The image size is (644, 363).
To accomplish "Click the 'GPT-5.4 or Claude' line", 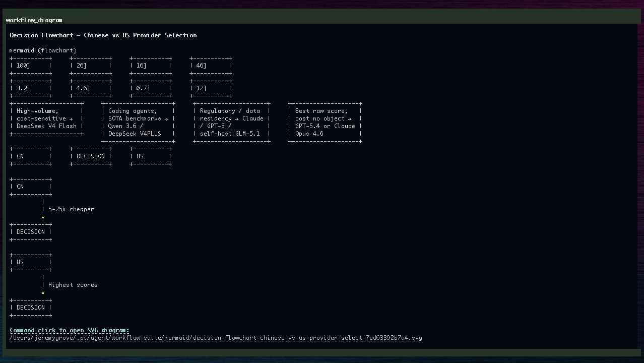I will 326,126.
